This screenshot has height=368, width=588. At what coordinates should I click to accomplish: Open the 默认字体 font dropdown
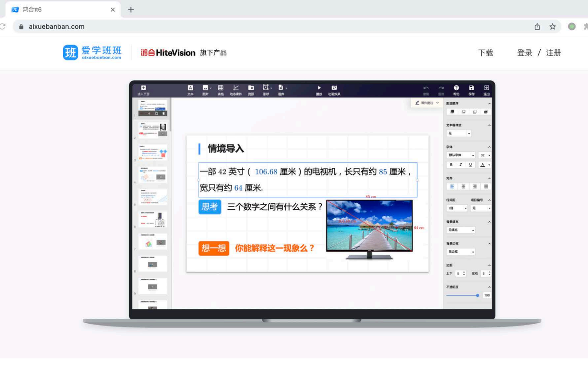point(460,155)
